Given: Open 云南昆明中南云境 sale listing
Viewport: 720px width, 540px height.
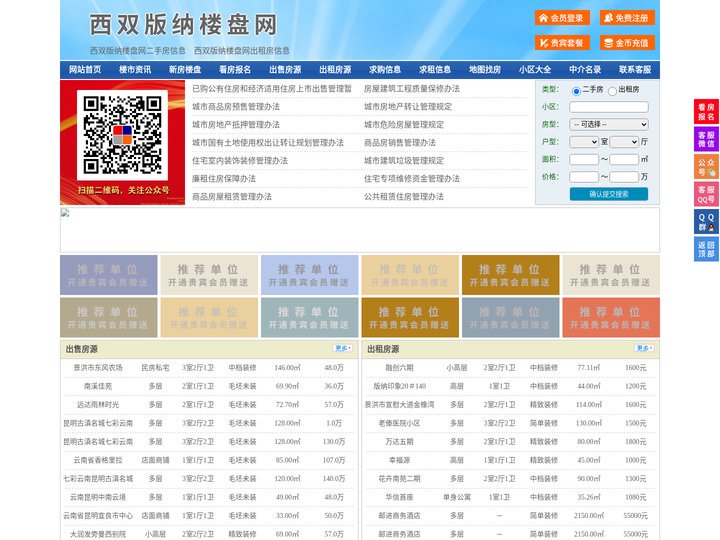Looking at the screenshot, I should [98, 497].
